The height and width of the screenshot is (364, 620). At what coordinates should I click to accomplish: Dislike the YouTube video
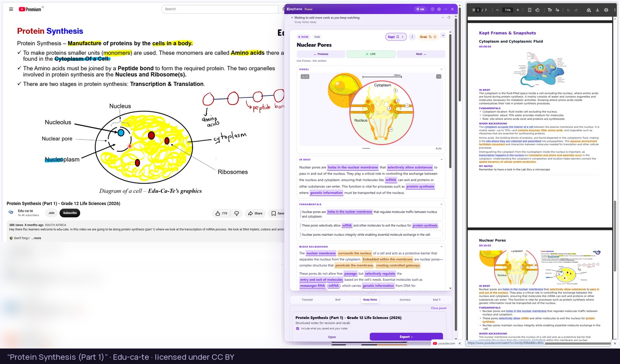click(237, 213)
